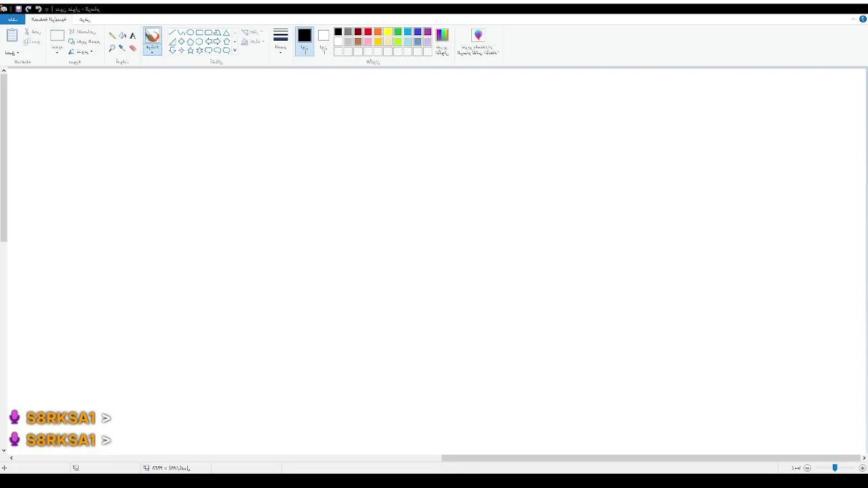Open the blue File tab
The width and height of the screenshot is (868, 488).
pyautogui.click(x=12, y=19)
